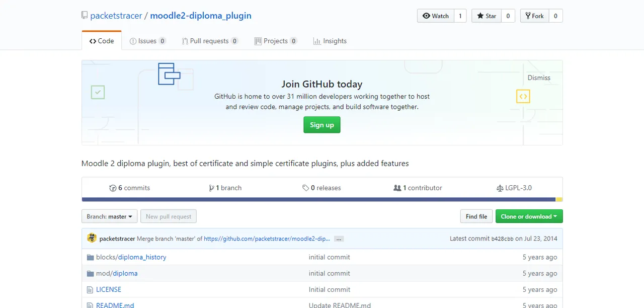Click the packetstracer avatar in commit bar
This screenshot has width=644, height=308.
point(92,238)
